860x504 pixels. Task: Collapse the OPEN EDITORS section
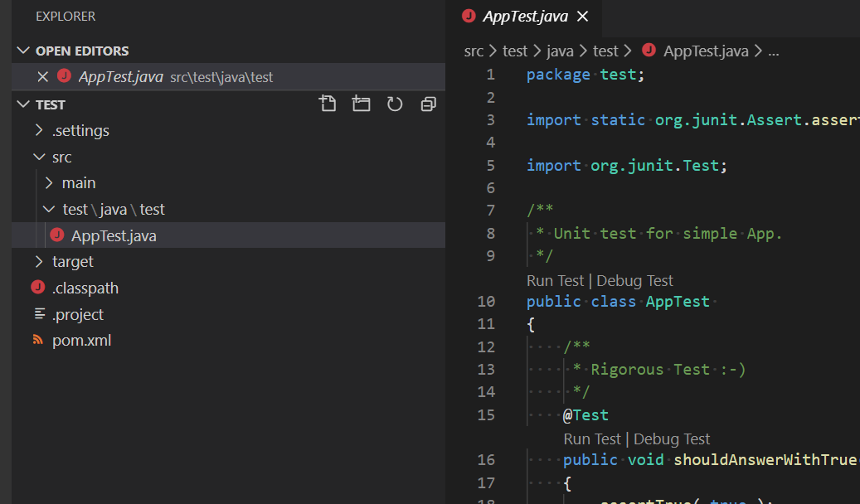click(22, 50)
